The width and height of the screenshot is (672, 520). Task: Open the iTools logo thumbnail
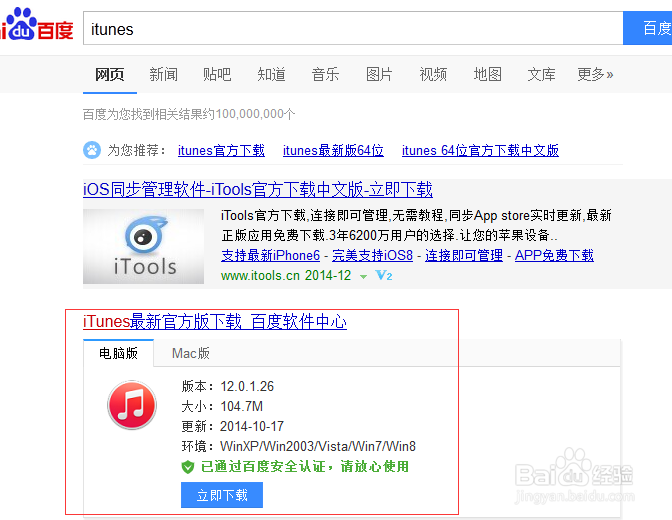[x=144, y=246]
